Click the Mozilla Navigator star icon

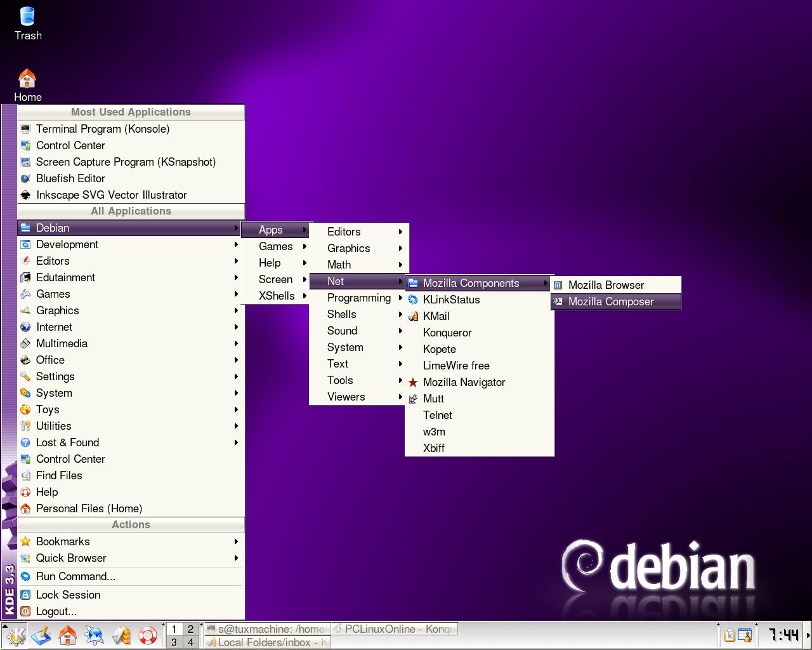coord(413,382)
